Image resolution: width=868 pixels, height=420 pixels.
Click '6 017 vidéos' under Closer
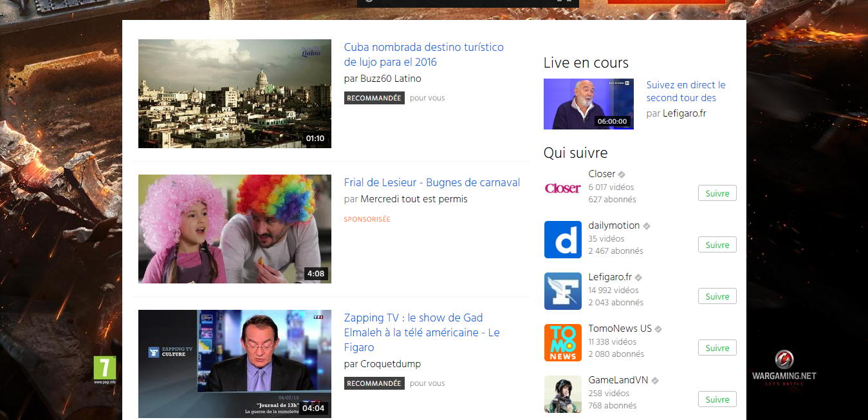pyautogui.click(x=611, y=187)
